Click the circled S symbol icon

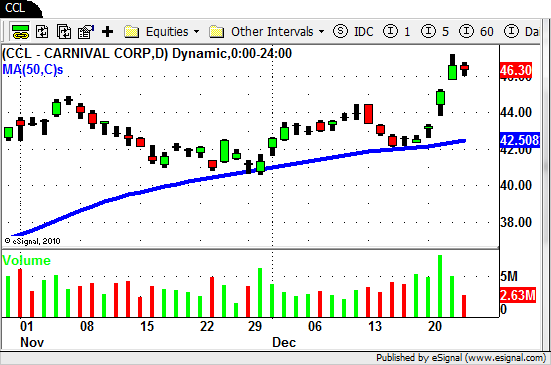(x=340, y=32)
